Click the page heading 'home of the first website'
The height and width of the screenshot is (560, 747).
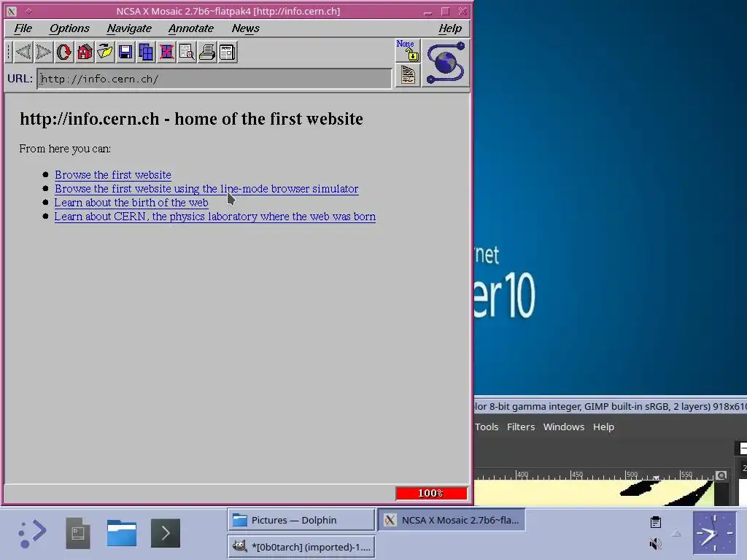(x=268, y=119)
